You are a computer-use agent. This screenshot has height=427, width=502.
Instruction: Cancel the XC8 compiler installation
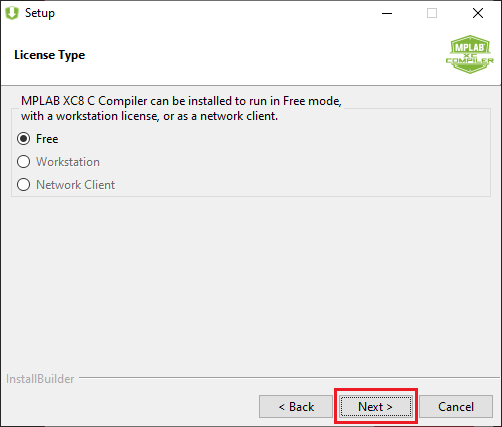[x=456, y=406]
